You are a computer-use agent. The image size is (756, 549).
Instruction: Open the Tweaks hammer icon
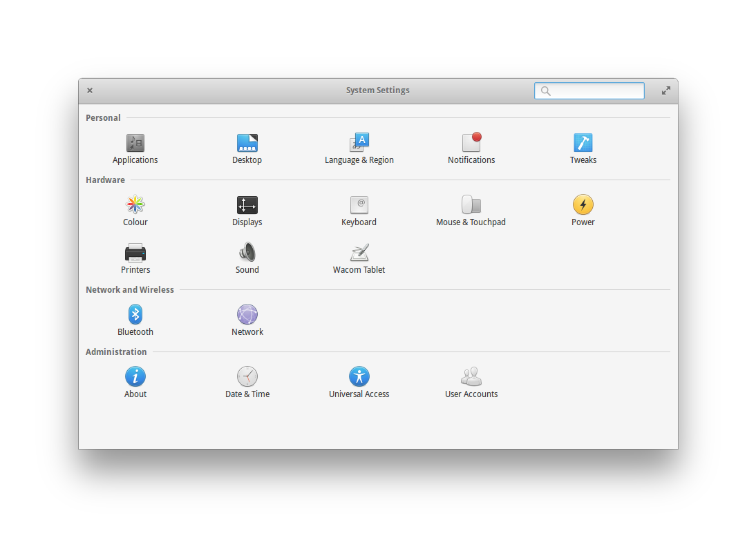tap(583, 143)
